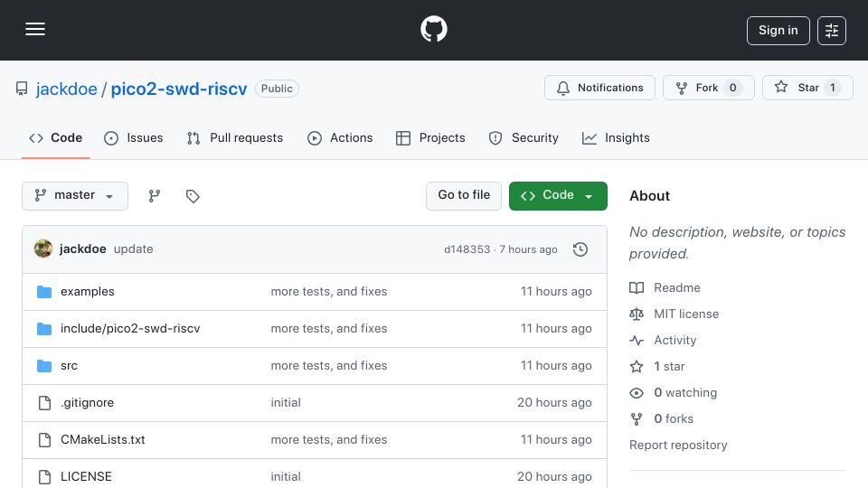The height and width of the screenshot is (488, 868).
Task: Click the Report repository link
Action: [678, 445]
